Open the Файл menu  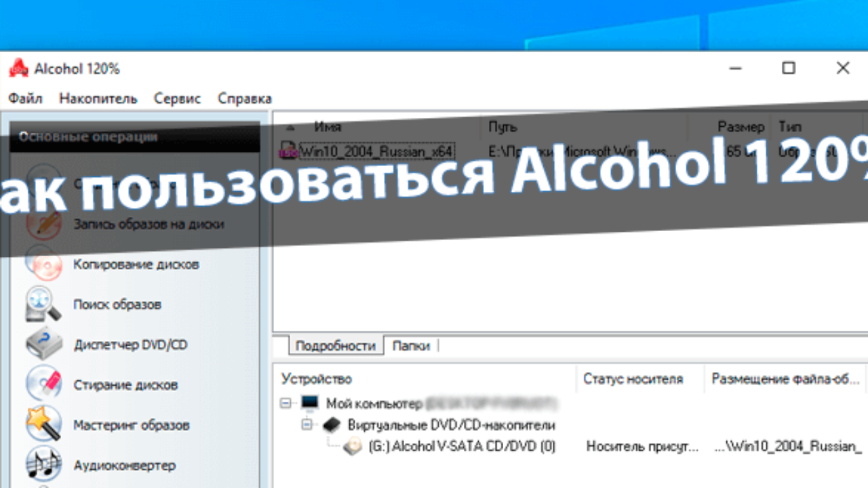[x=25, y=98]
